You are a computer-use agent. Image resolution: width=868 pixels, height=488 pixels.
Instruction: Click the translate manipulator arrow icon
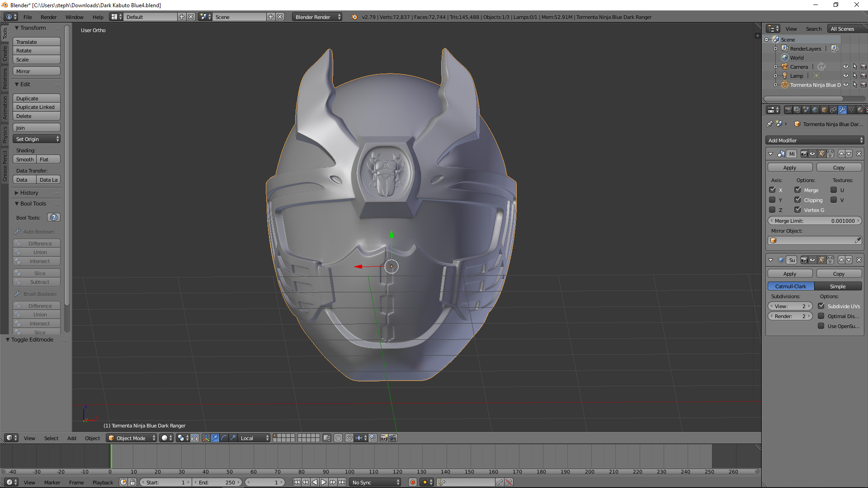tap(215, 438)
